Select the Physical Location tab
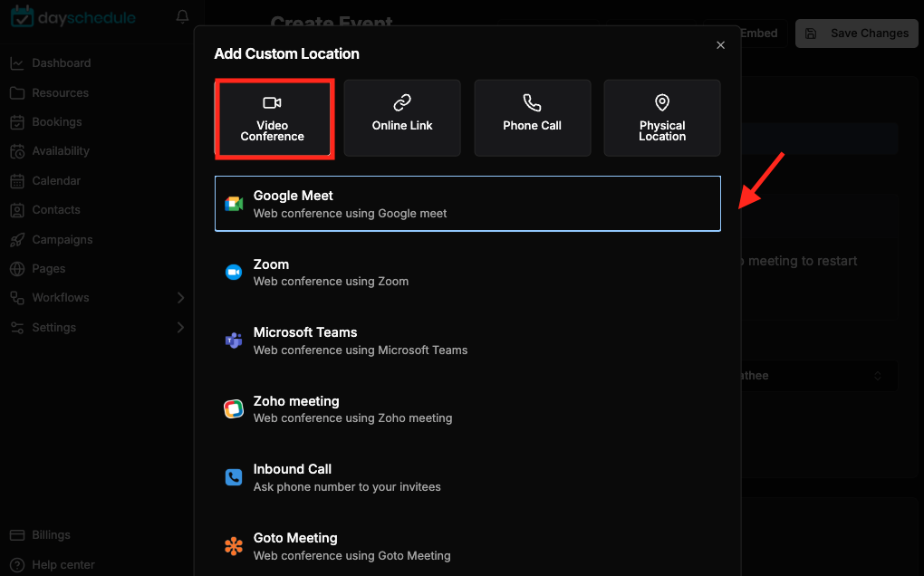Viewport: 924px width, 576px height. point(662,118)
